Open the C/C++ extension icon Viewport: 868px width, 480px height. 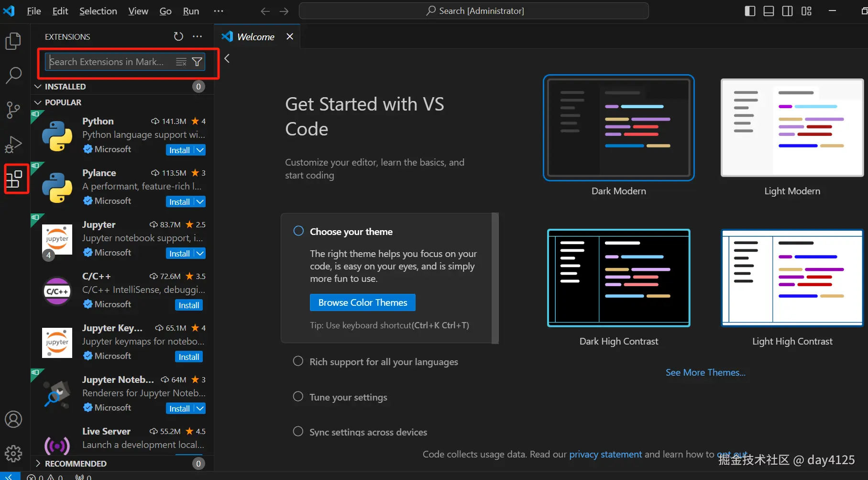click(x=57, y=291)
